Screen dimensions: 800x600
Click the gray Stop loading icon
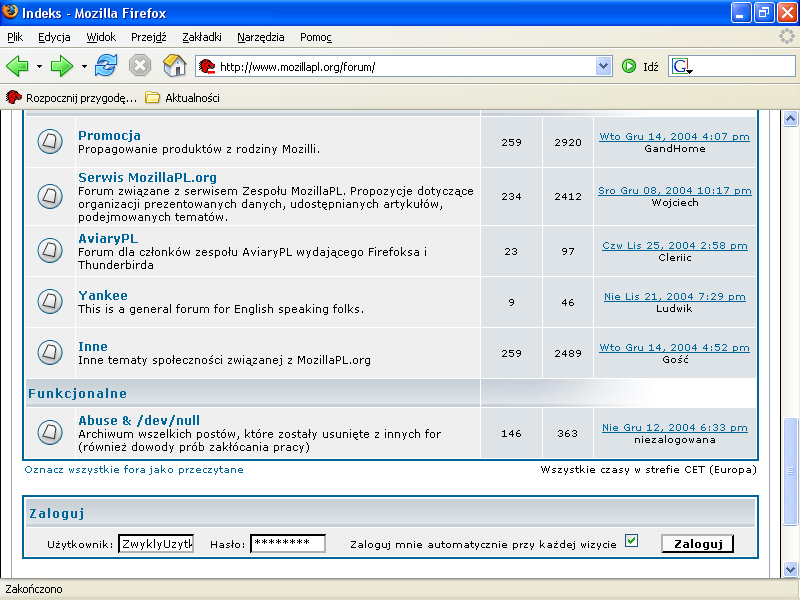pos(140,66)
